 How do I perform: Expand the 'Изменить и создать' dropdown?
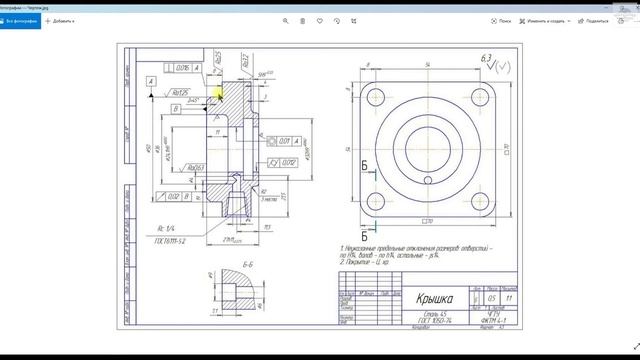[544, 21]
